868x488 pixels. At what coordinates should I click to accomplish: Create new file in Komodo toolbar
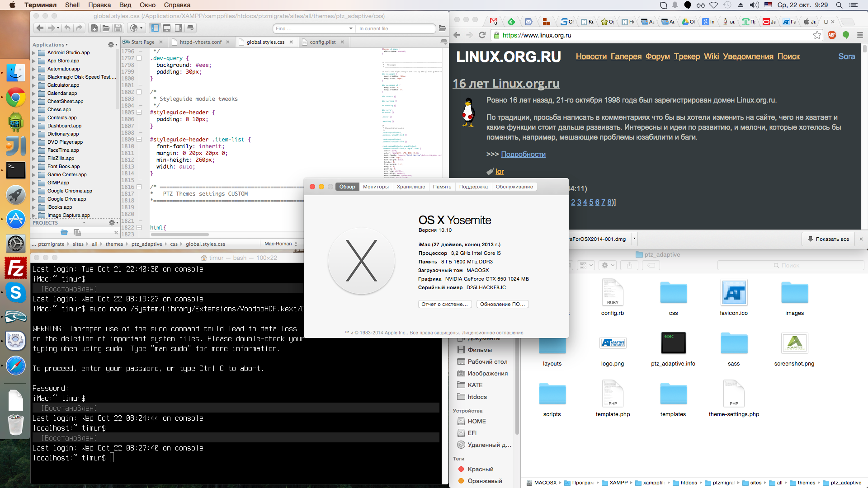click(x=94, y=28)
